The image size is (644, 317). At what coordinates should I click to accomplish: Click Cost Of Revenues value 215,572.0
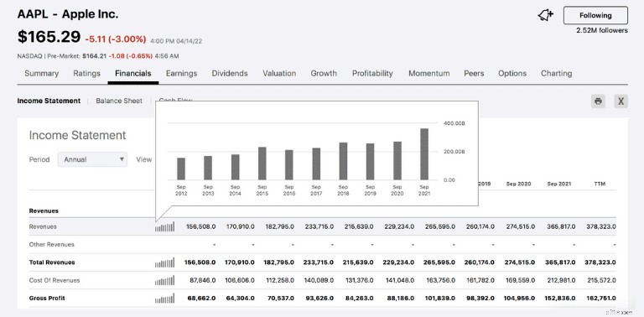click(600, 280)
